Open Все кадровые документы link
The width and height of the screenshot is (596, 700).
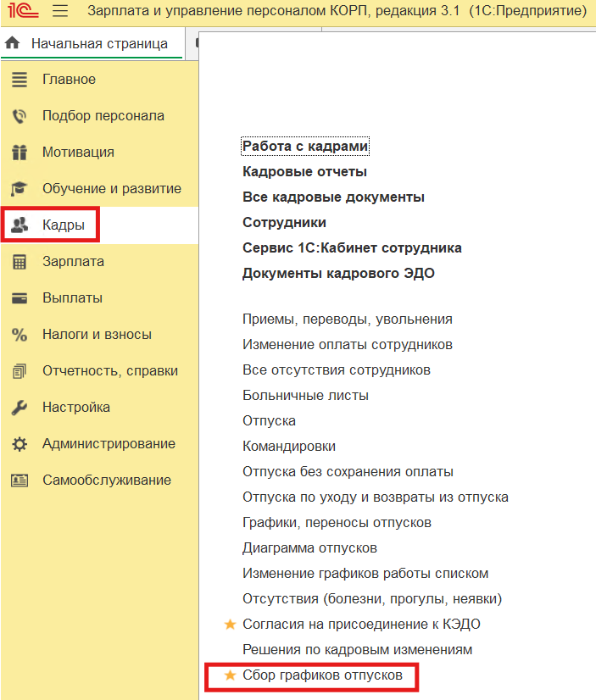(x=333, y=197)
